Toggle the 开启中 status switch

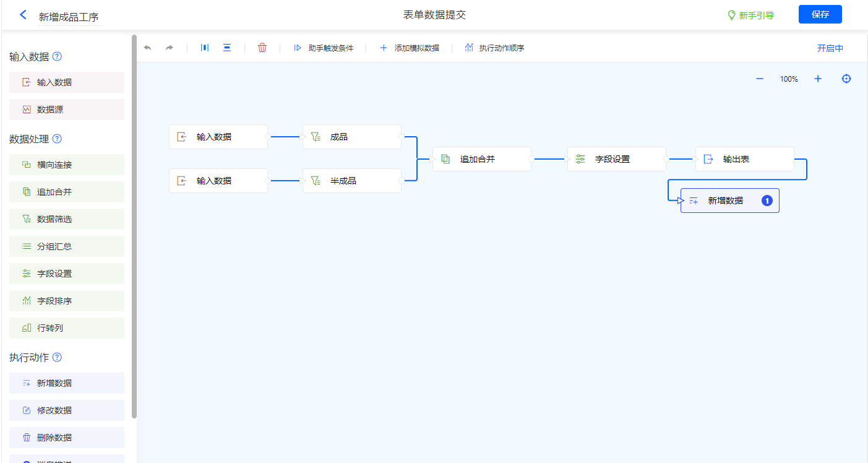click(x=830, y=48)
